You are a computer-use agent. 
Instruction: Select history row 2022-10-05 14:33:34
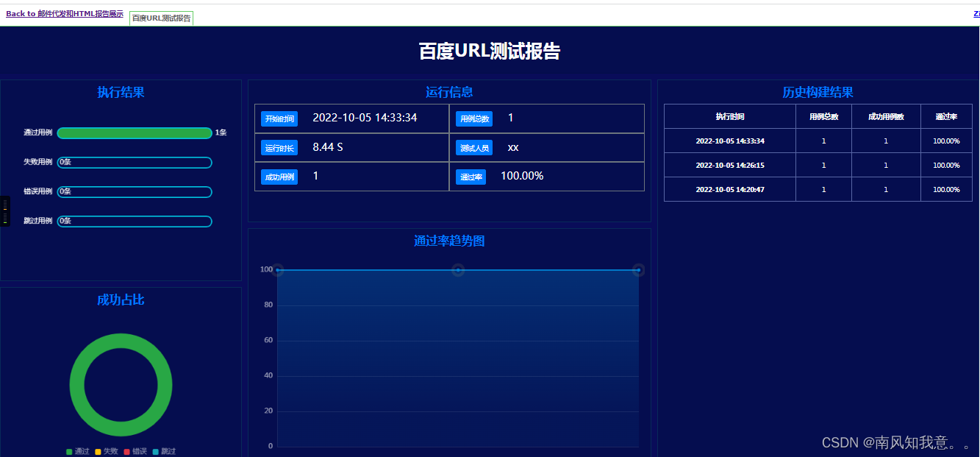818,141
